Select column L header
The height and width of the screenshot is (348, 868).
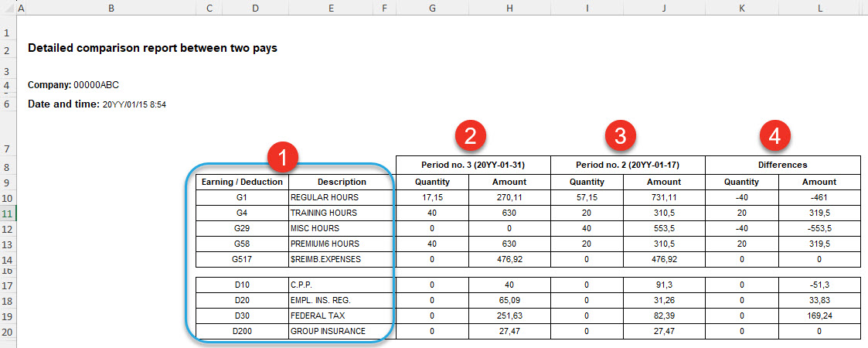point(819,8)
